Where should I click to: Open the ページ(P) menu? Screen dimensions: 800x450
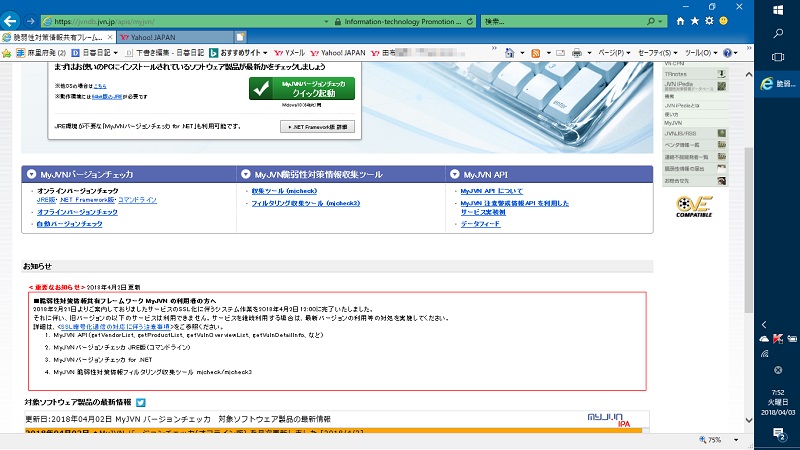613,53
